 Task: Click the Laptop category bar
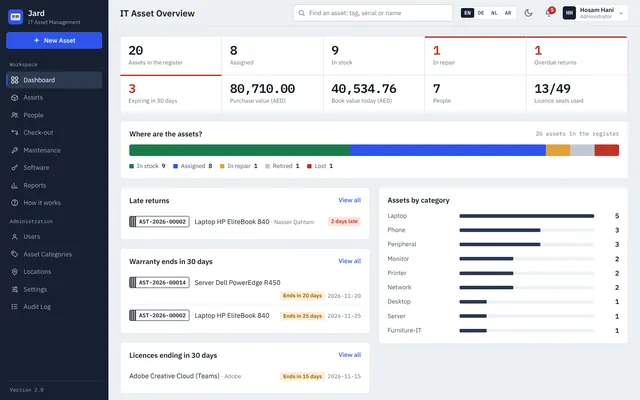tap(527, 216)
